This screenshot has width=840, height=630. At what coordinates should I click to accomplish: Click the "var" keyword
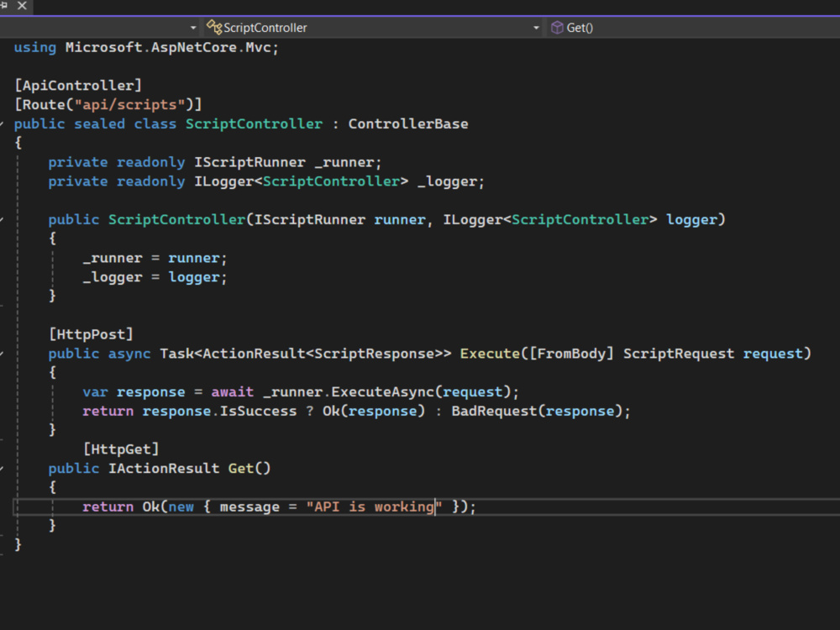[96, 392]
